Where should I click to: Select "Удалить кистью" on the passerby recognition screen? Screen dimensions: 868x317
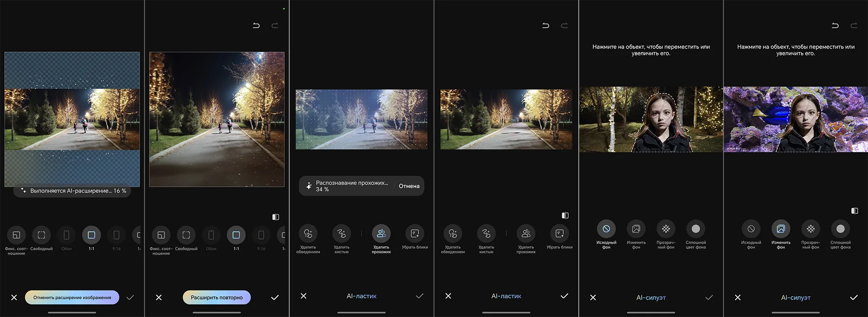[x=342, y=234]
